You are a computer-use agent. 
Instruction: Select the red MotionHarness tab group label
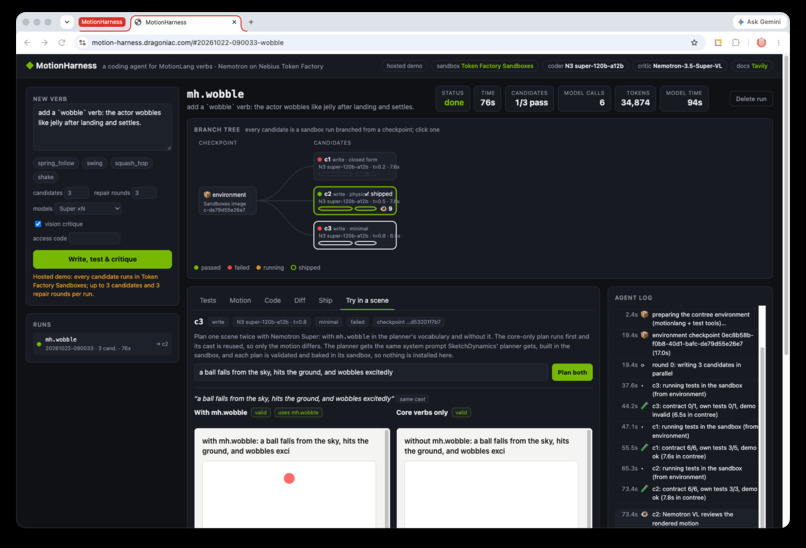102,22
